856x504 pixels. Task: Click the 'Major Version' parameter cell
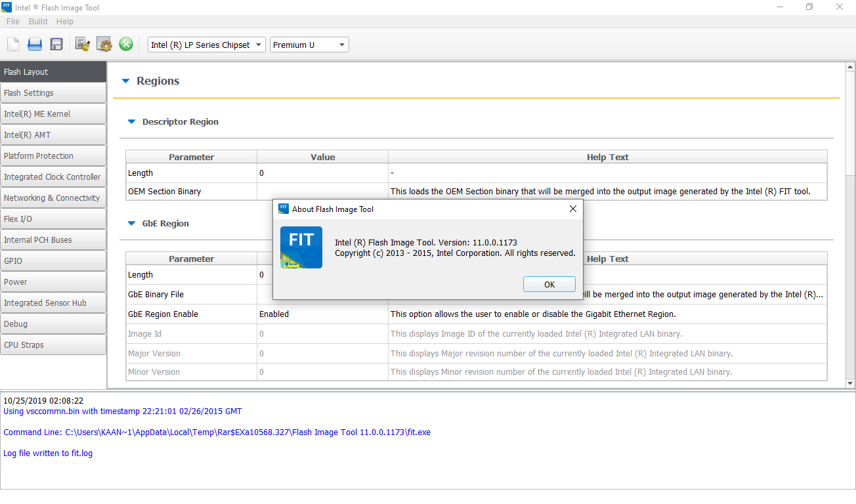[x=192, y=354]
